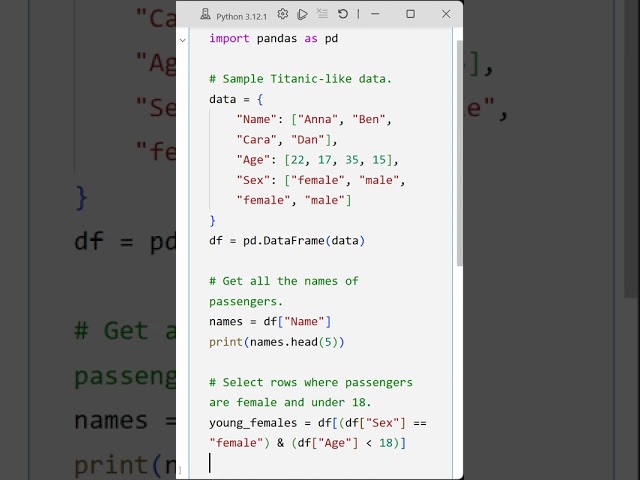Click the '# Select rows where passengers' comment
Screen dimensions: 640x480
click(311, 382)
